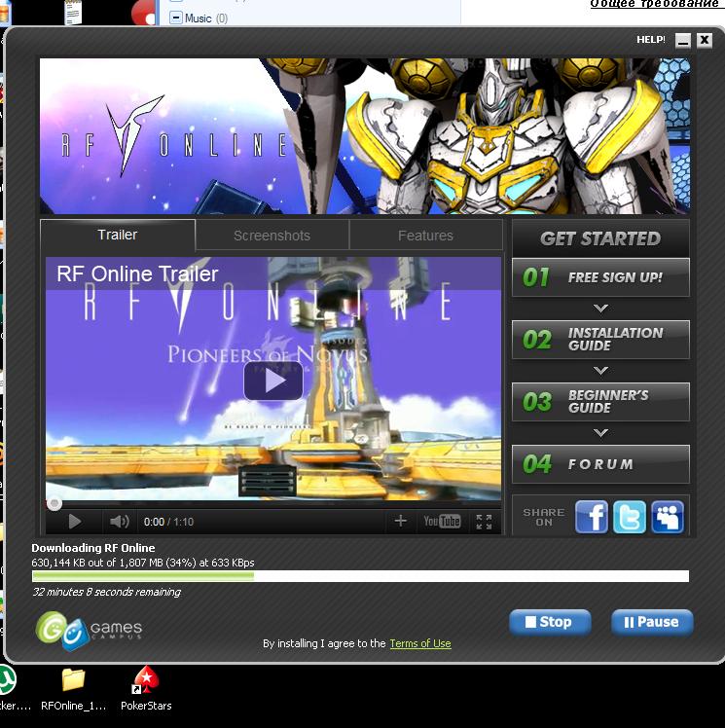
Task: Open the Terms of Use link
Action: pos(420,643)
